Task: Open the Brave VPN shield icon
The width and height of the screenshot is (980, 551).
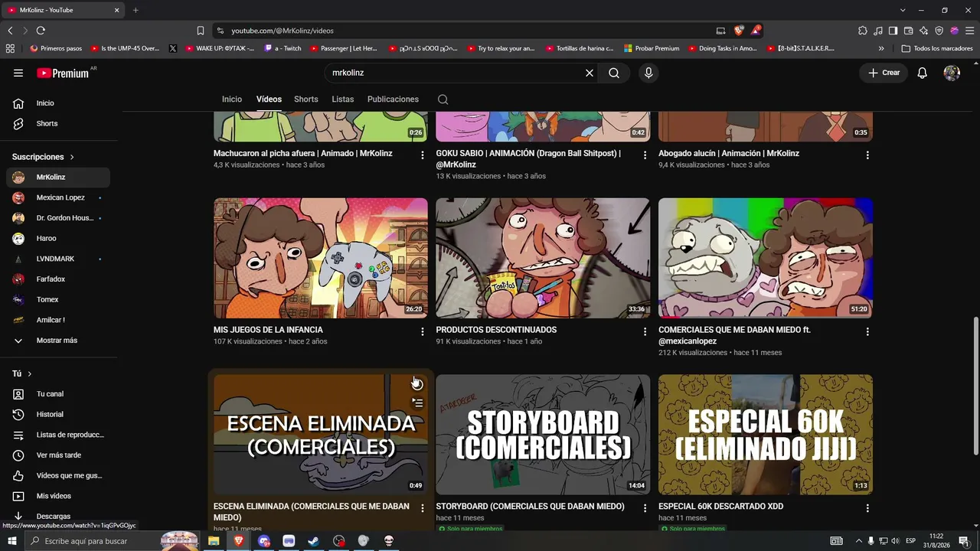Action: (x=939, y=31)
